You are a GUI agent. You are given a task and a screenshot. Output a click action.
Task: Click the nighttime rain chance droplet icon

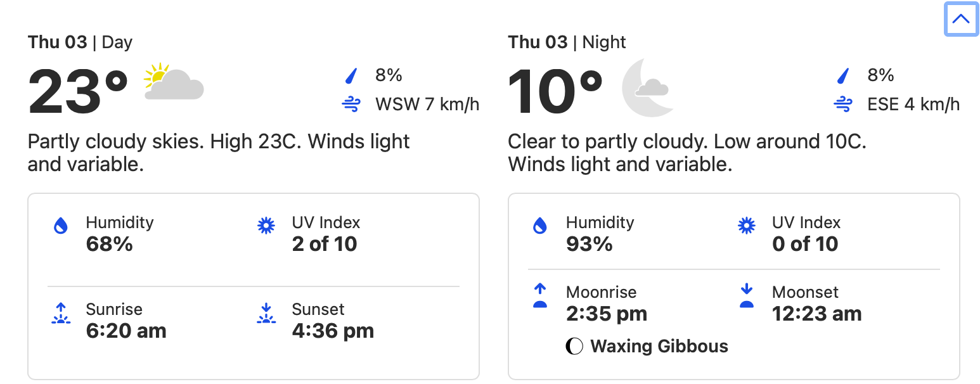[843, 77]
